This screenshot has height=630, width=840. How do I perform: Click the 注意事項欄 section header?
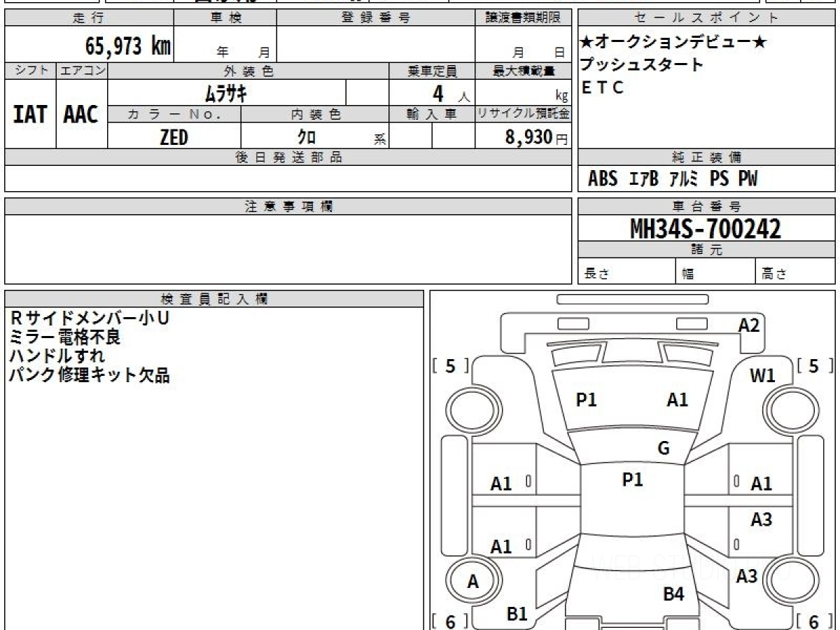(x=288, y=206)
